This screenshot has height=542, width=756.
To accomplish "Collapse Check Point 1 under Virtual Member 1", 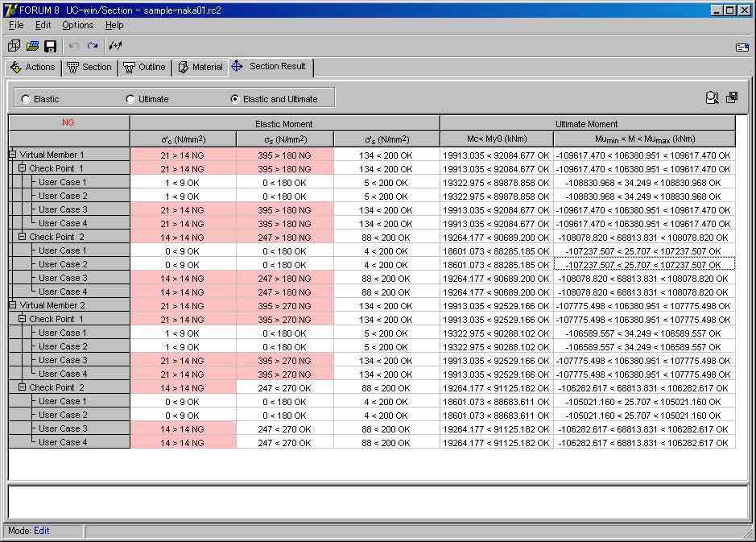I will click(x=23, y=168).
